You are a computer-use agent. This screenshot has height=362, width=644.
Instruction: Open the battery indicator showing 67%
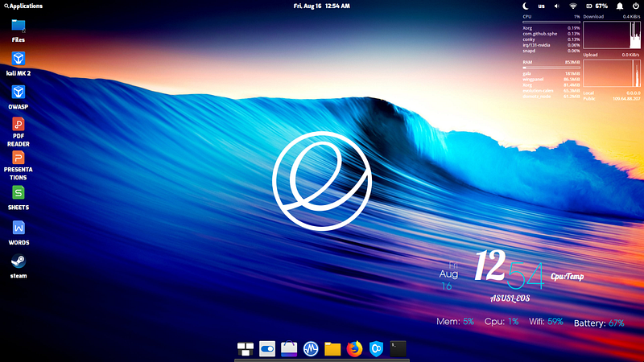click(597, 6)
